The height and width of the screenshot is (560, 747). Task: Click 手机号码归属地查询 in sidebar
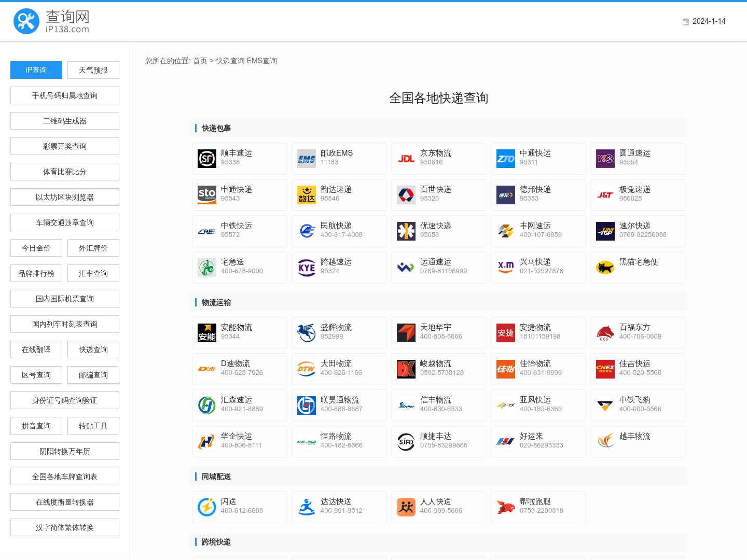(65, 95)
